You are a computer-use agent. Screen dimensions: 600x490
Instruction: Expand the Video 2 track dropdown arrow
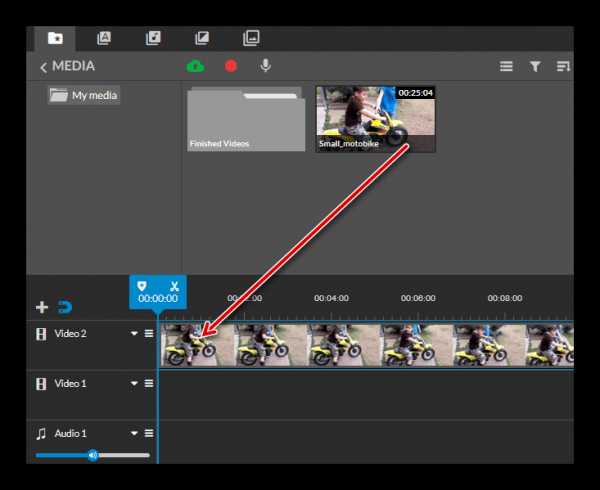click(x=134, y=334)
